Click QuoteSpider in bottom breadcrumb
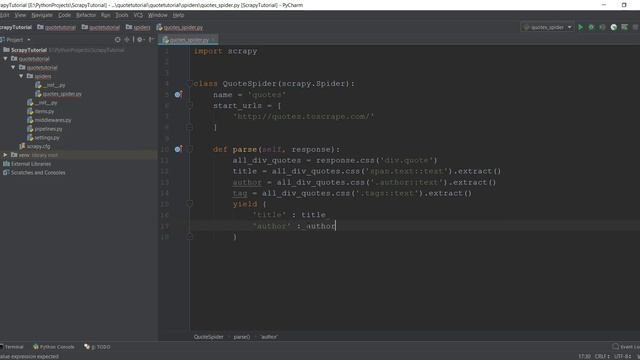This screenshot has height=360, width=640. [209, 337]
